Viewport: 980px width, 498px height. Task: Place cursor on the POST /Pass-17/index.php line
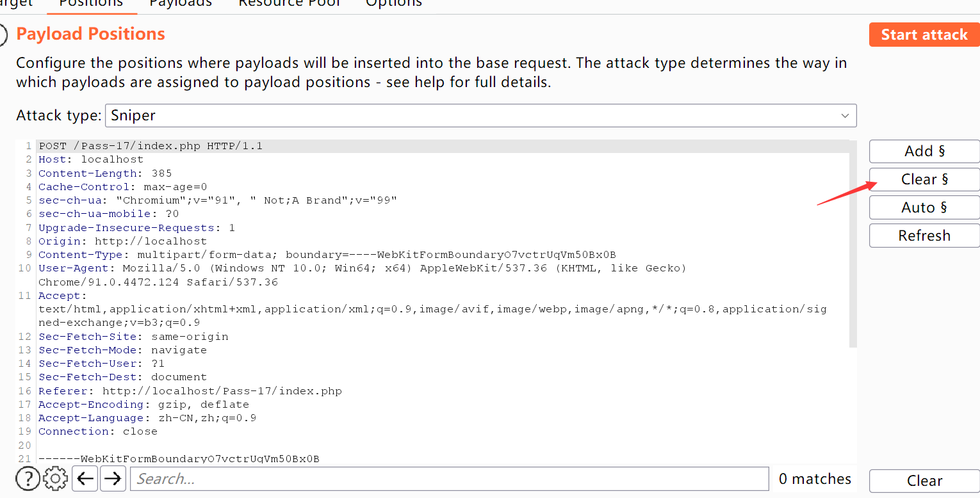click(x=151, y=147)
